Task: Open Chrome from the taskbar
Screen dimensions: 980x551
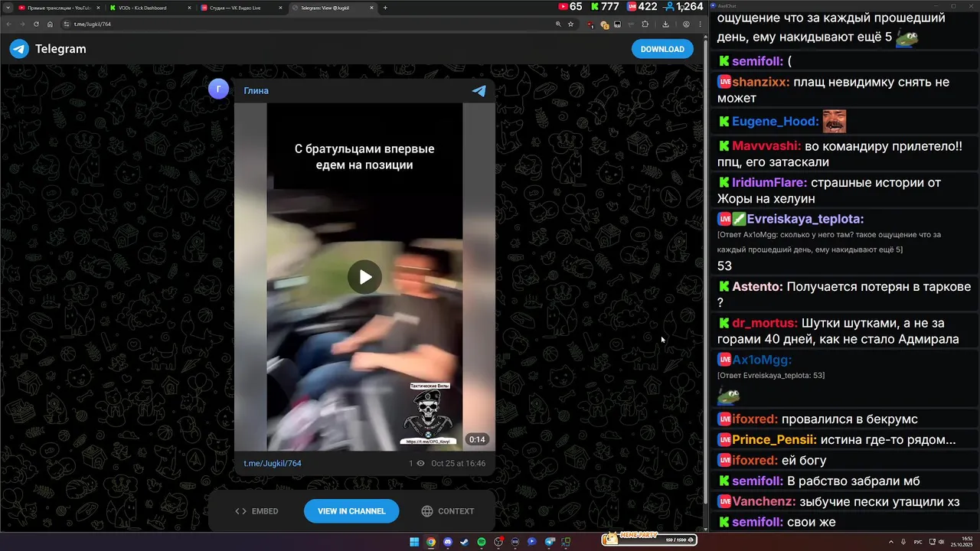Action: (431, 542)
